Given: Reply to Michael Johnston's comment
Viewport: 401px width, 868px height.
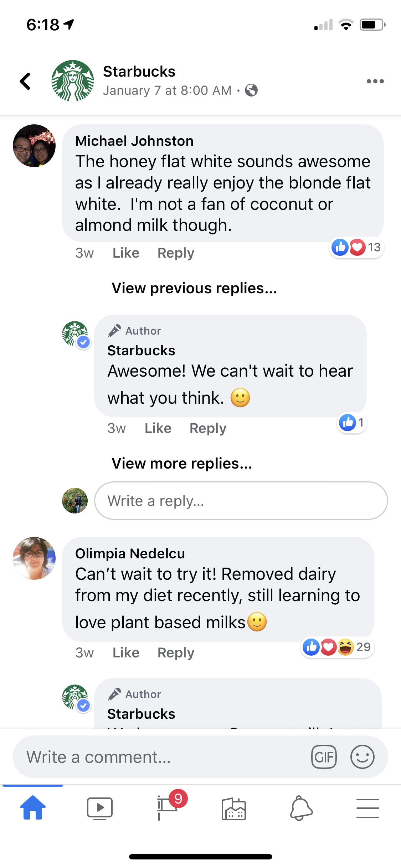Looking at the screenshot, I should click(x=176, y=253).
